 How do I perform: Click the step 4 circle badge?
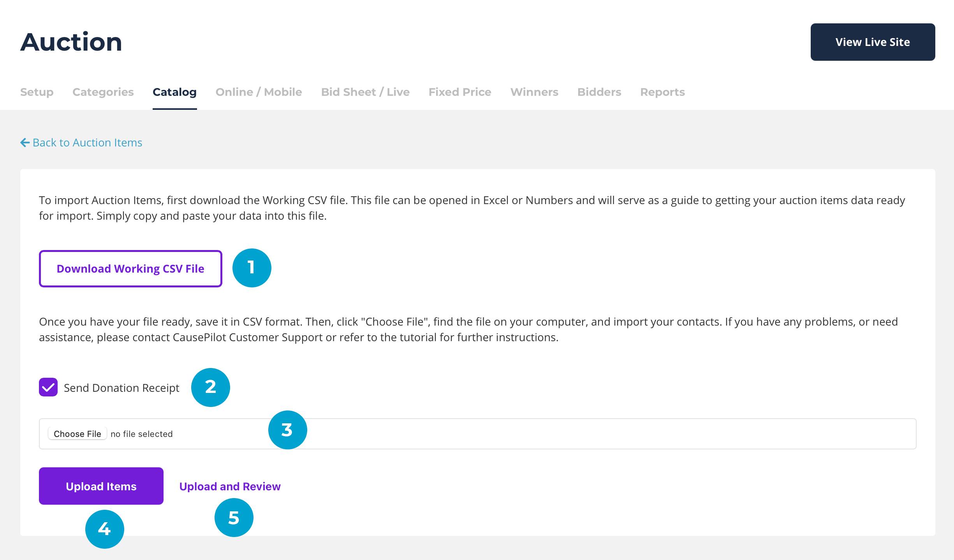tap(104, 529)
